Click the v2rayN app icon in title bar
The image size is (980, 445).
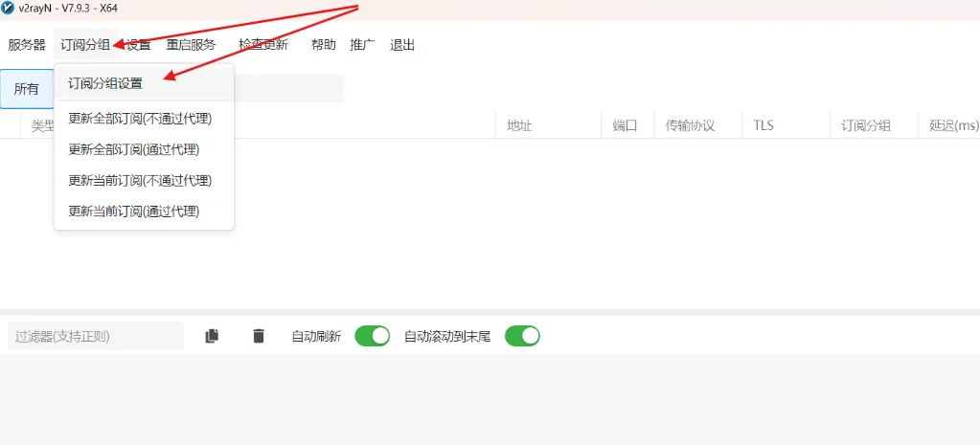coord(8,8)
